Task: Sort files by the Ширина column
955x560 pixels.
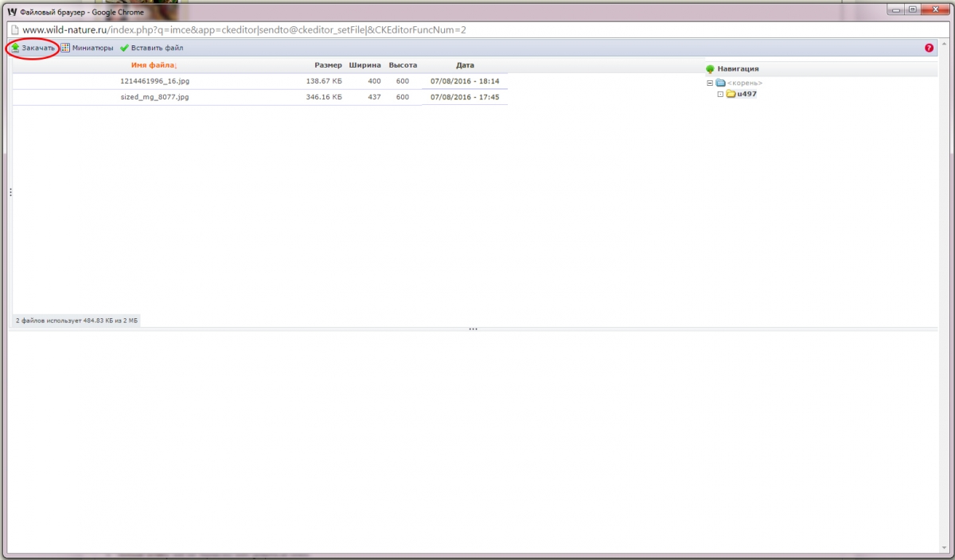Action: point(364,65)
